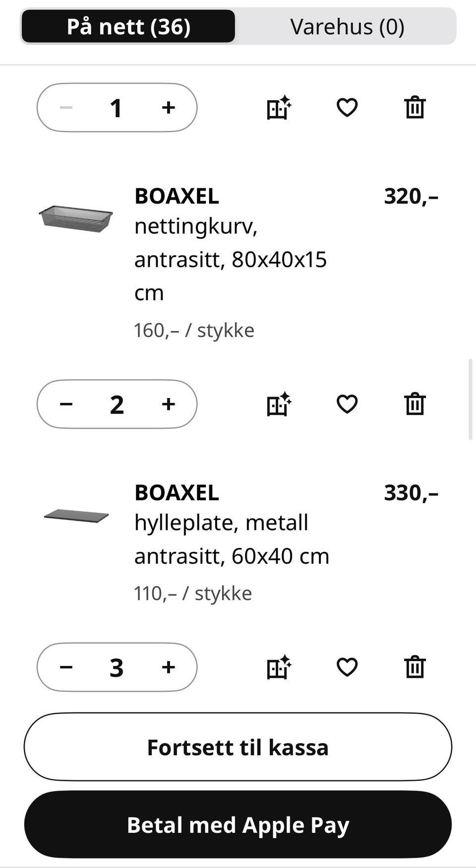
Task: Increase hylleplate quantity from 3
Action: point(169,667)
